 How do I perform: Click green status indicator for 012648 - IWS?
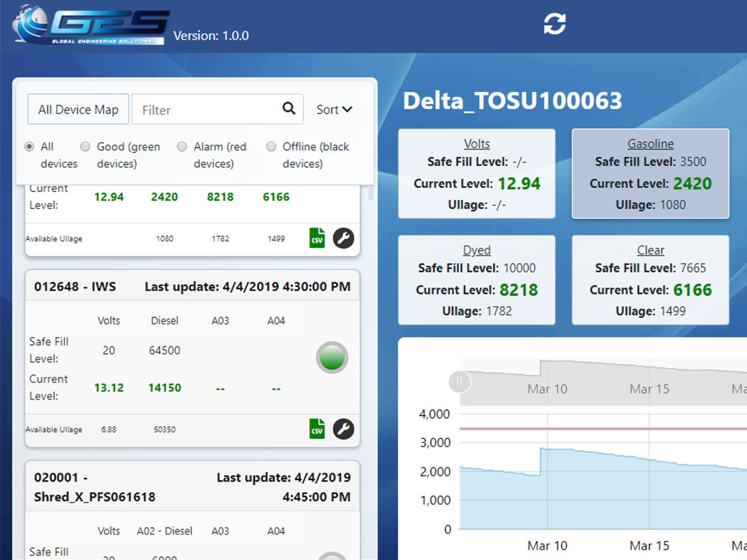click(x=332, y=358)
